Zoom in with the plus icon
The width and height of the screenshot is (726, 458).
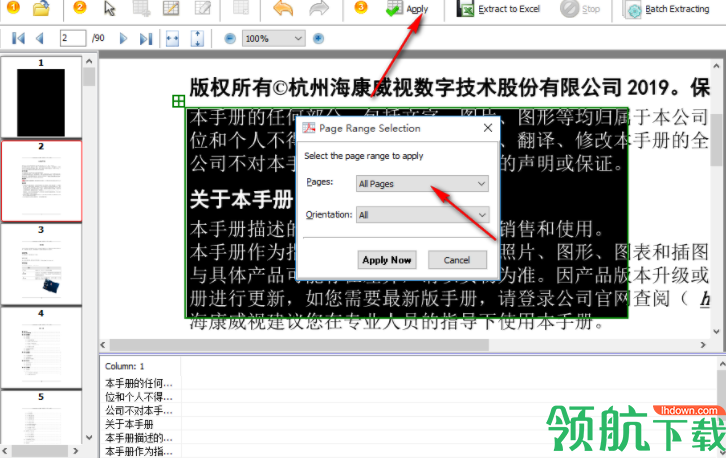click(318, 38)
